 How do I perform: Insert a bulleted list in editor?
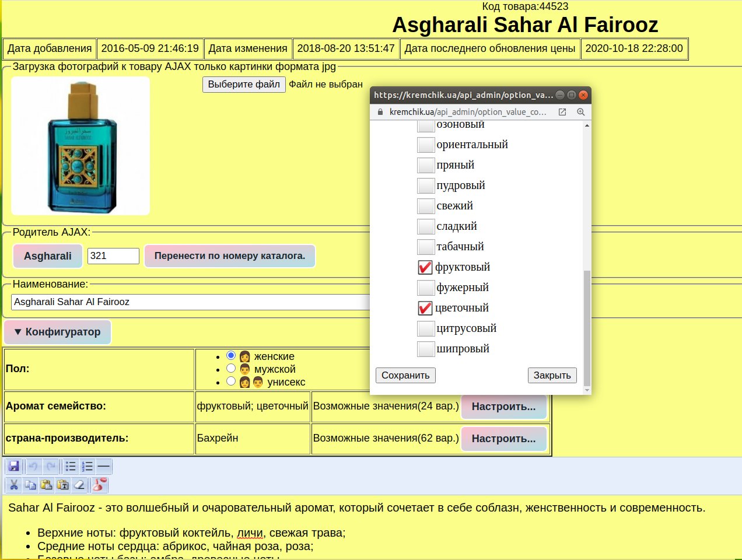coord(71,466)
